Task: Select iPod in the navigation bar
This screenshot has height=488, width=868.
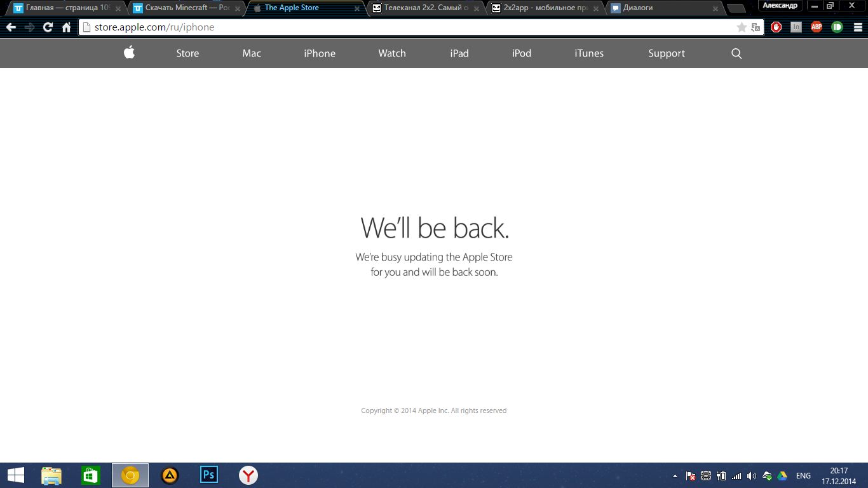Action: pyautogui.click(x=522, y=53)
